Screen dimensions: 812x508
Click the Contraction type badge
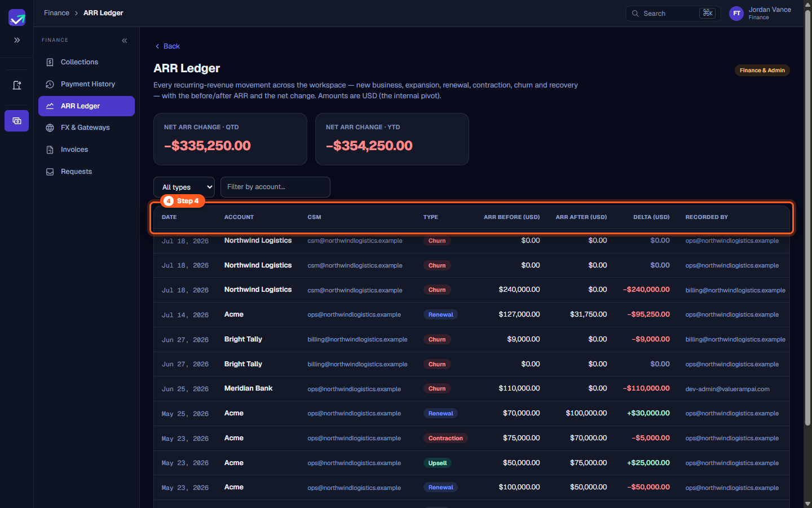pyautogui.click(x=445, y=438)
